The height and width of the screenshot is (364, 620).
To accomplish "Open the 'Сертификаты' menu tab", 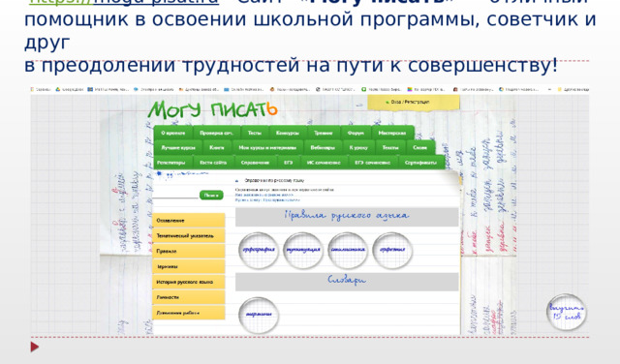I will coord(420,163).
